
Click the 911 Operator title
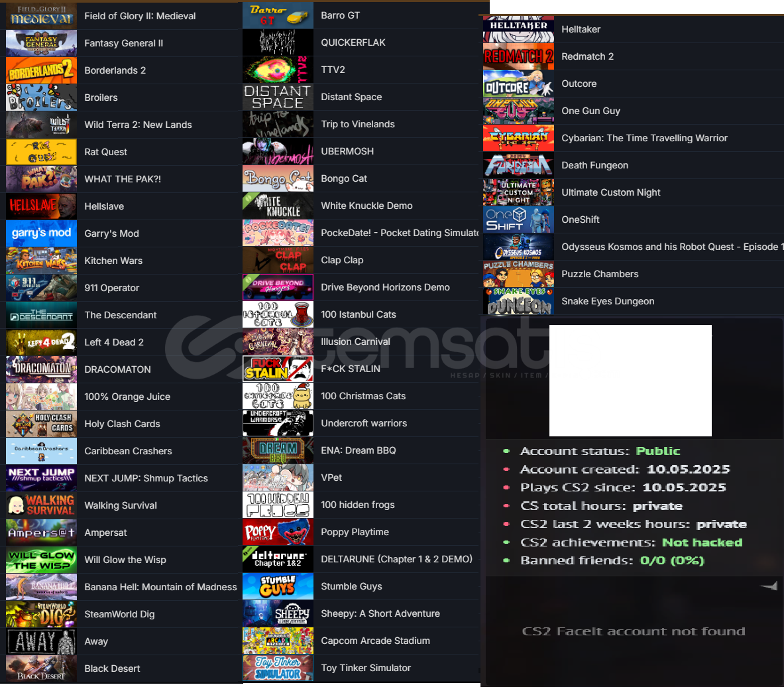pyautogui.click(x=111, y=288)
